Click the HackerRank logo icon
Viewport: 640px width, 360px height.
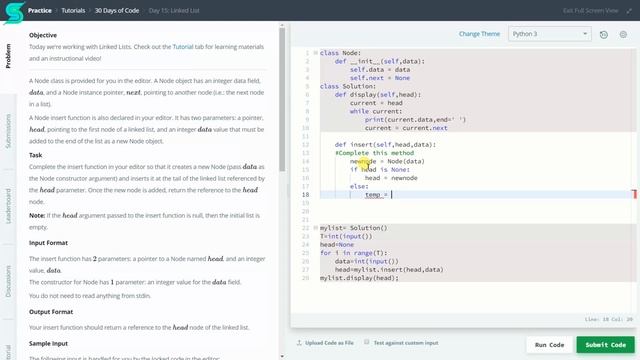point(14,12)
